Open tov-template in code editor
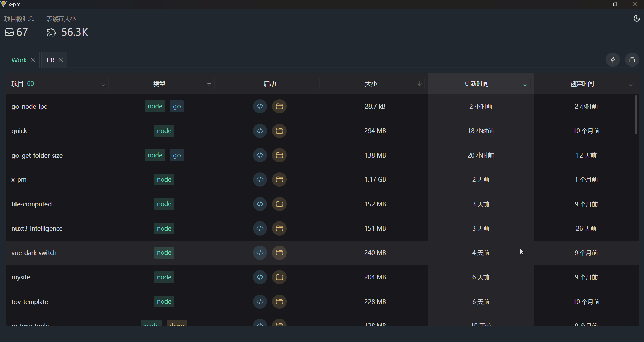The image size is (644, 342). [x=260, y=302]
